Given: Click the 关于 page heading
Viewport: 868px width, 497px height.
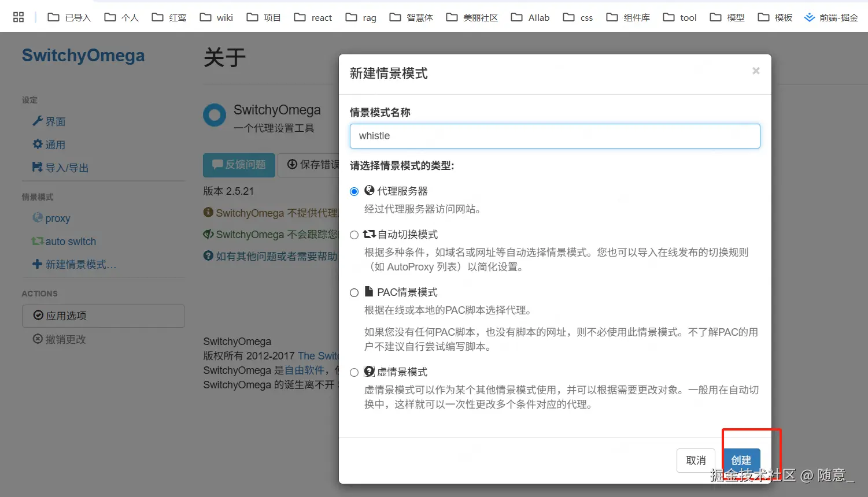Looking at the screenshot, I should click(225, 58).
